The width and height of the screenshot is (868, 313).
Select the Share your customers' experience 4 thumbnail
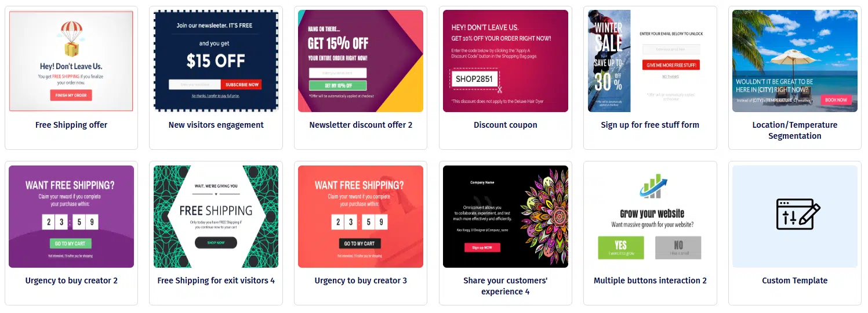click(506, 217)
